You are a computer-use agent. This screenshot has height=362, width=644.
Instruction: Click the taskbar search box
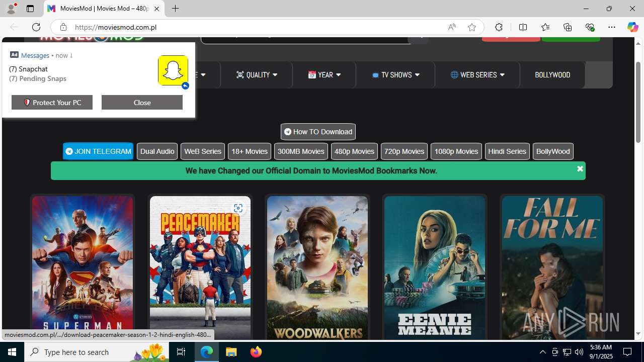[98, 352]
